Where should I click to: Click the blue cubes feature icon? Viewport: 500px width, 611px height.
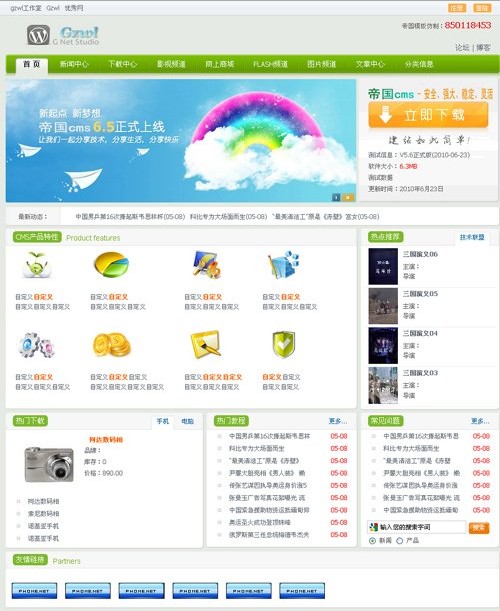(284, 264)
